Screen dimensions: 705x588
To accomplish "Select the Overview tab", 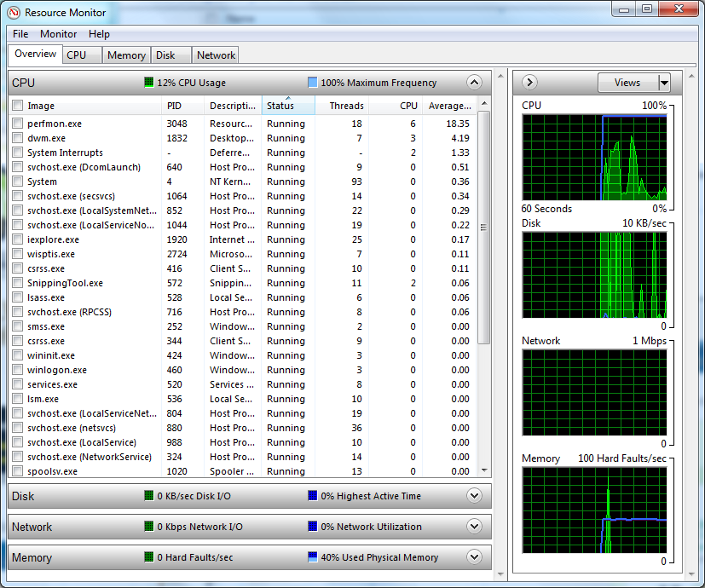I will 36,54.
